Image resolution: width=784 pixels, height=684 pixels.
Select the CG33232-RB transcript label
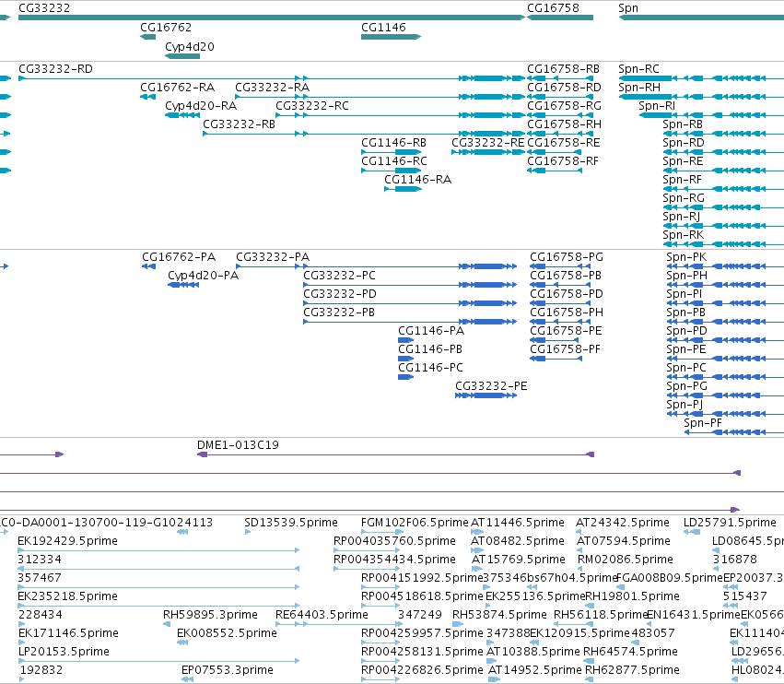click(239, 124)
